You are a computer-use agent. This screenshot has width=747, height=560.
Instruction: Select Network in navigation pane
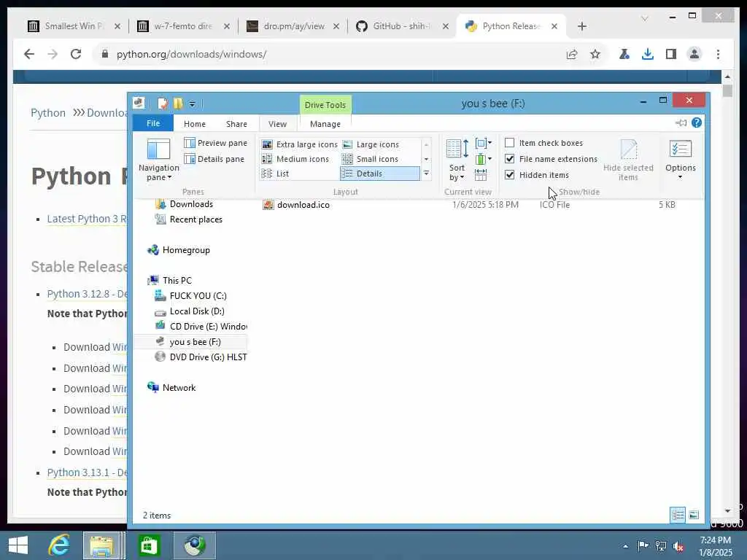[x=179, y=388]
